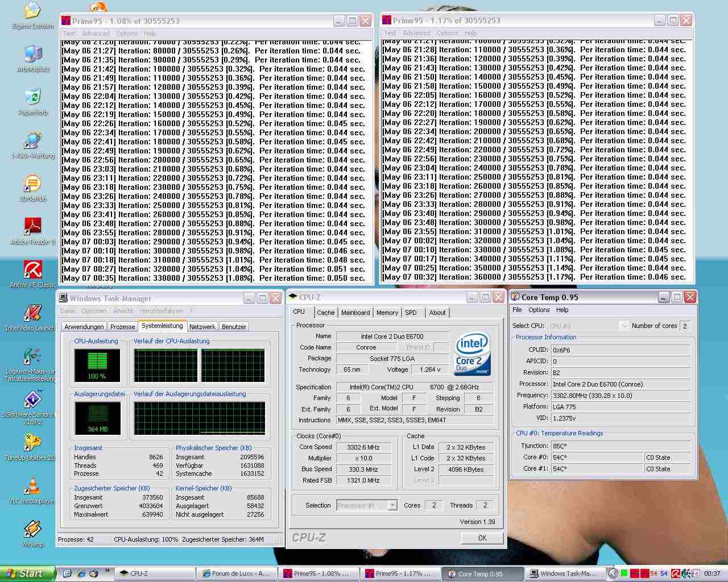The image size is (728, 582).
Task: Click the third quick launch icon on the taskbar
Action: tap(94, 573)
